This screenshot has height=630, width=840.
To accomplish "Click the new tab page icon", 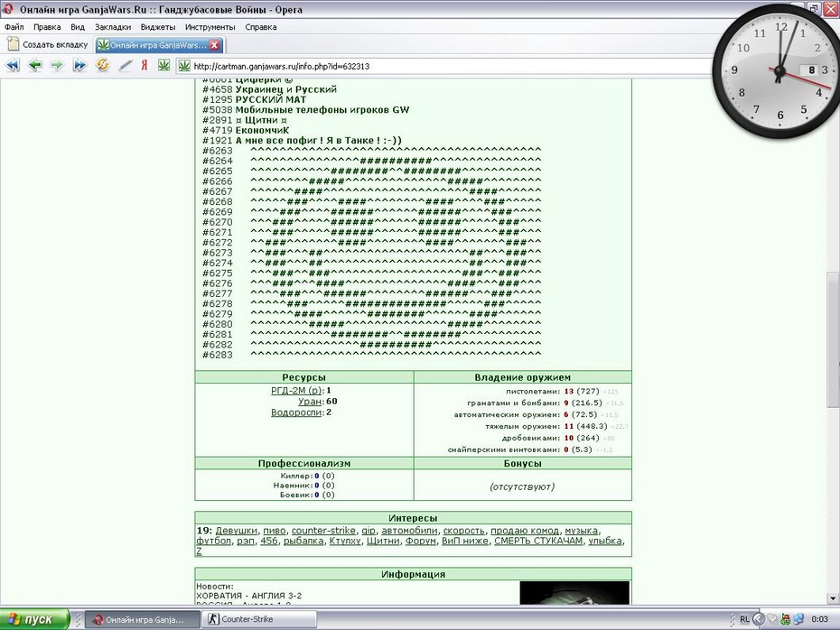I will 13,44.
